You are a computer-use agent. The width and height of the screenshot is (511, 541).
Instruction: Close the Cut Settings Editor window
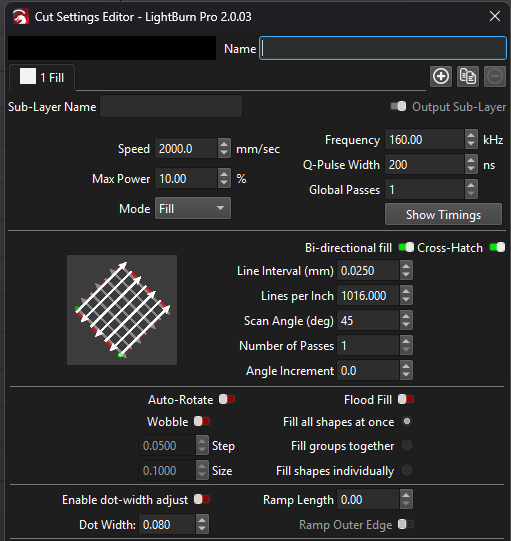coord(495,16)
